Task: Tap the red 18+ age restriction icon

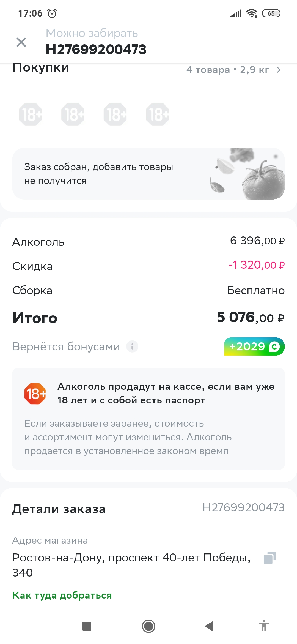Action: coord(35,394)
